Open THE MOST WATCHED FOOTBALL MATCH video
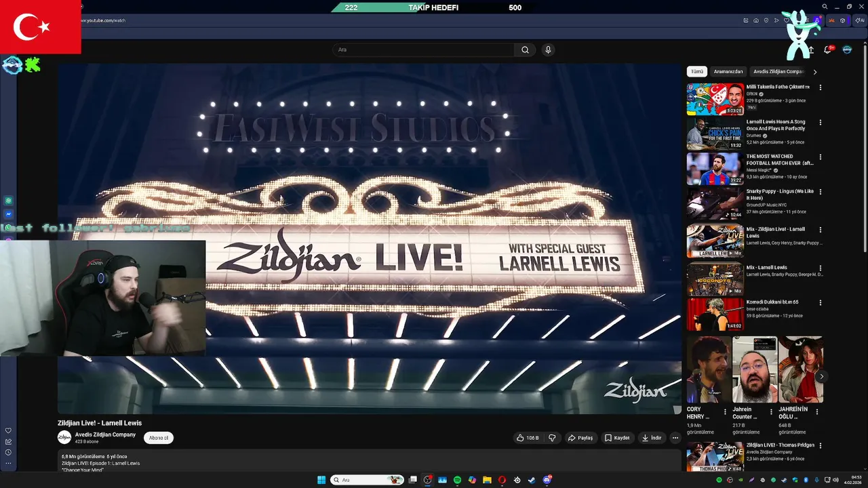The height and width of the screenshot is (488, 868). pyautogui.click(x=779, y=159)
